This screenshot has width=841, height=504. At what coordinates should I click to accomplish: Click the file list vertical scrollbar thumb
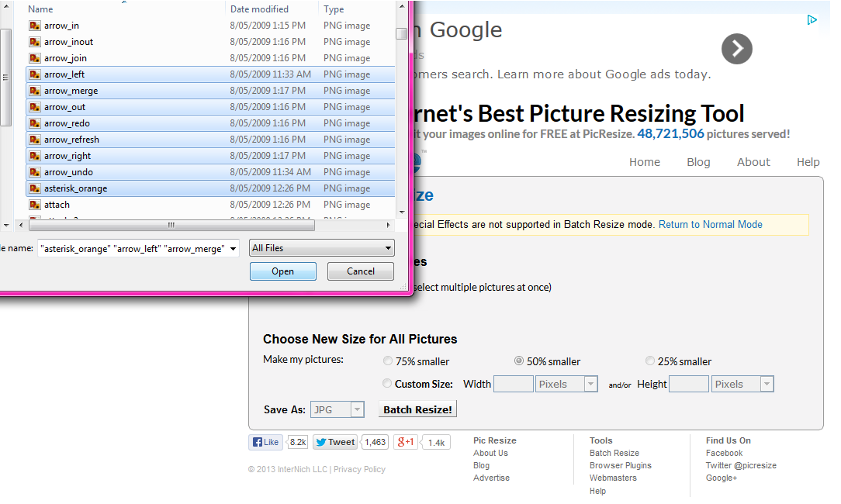pyautogui.click(x=401, y=33)
